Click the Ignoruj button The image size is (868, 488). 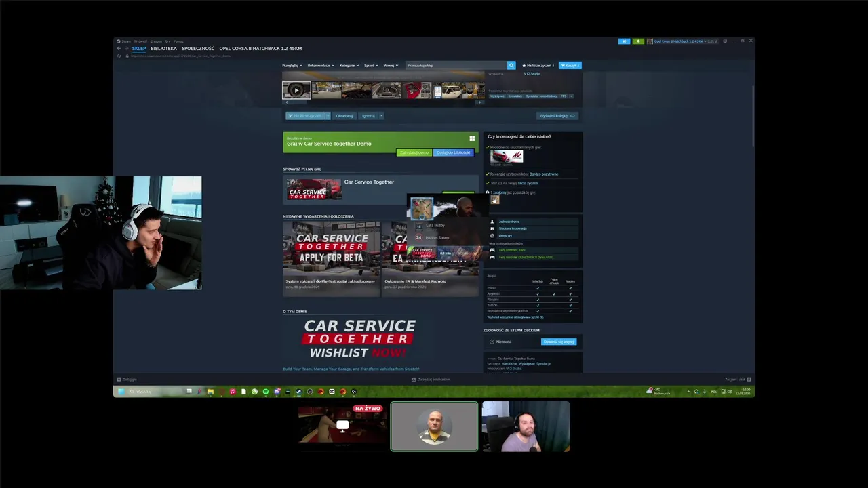click(x=368, y=116)
